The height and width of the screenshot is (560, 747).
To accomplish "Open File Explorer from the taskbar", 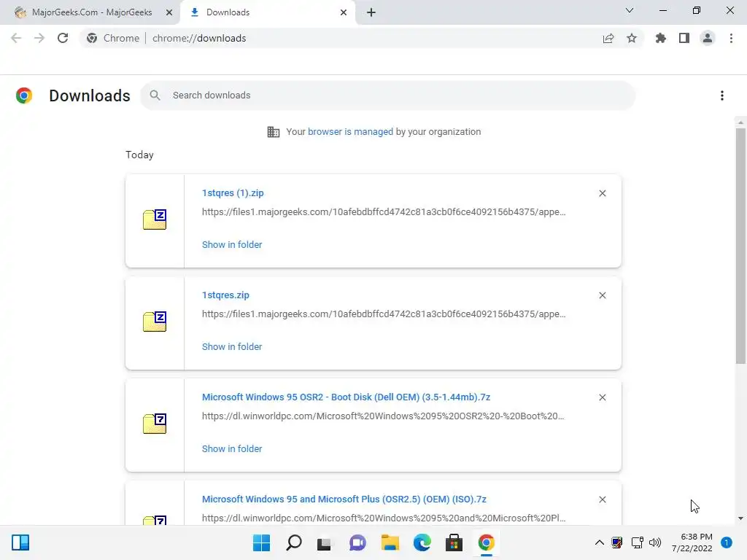I will tap(390, 542).
